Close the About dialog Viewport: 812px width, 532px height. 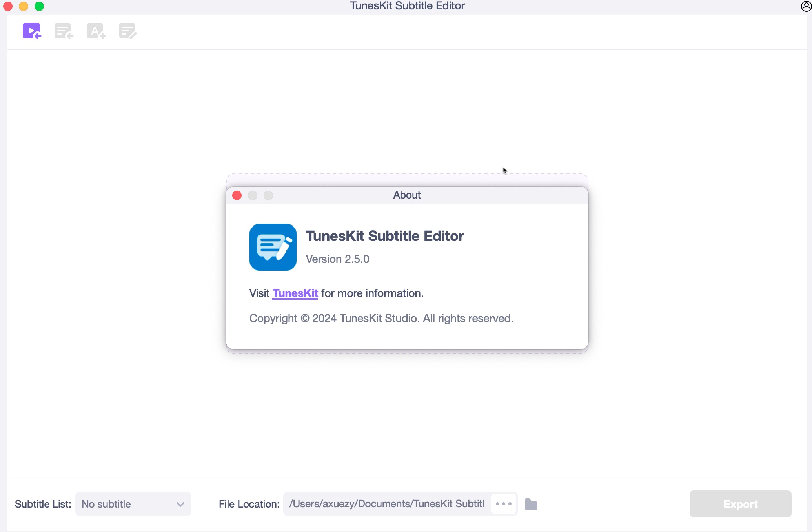pyautogui.click(x=237, y=195)
